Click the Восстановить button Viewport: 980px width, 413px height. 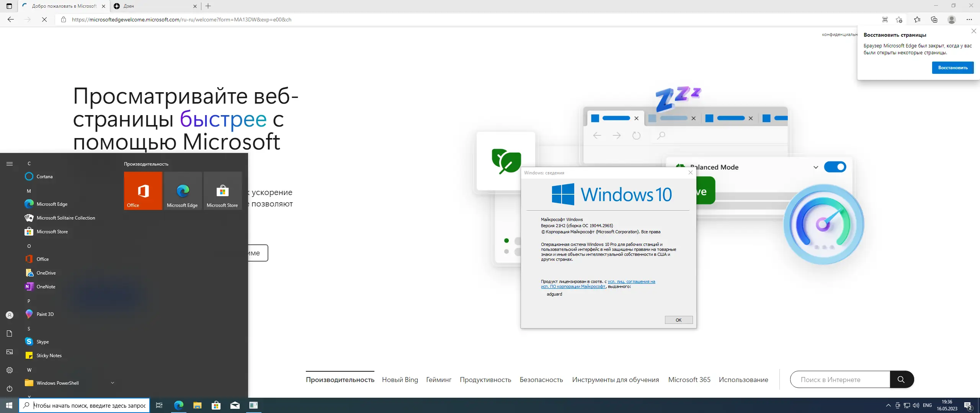[x=952, y=68]
